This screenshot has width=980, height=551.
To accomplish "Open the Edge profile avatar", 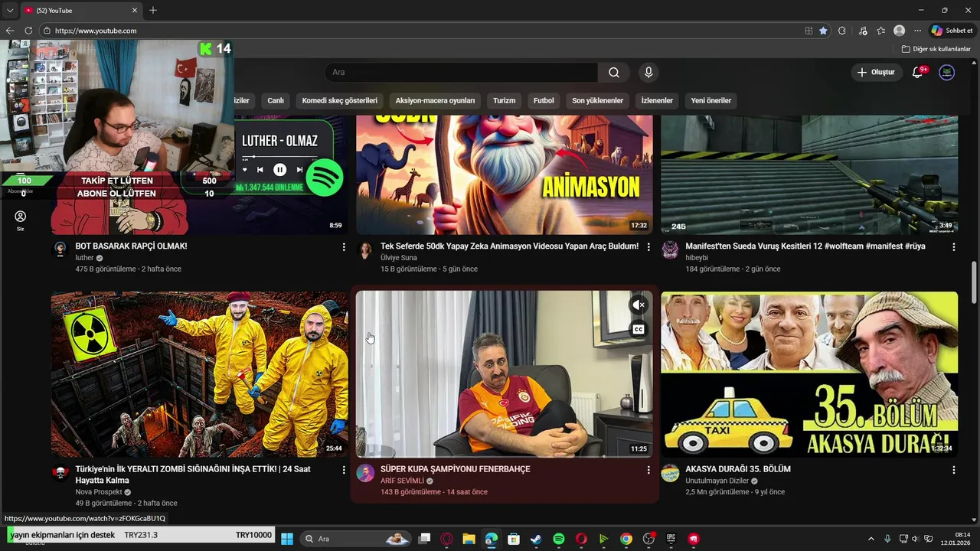I will (900, 31).
